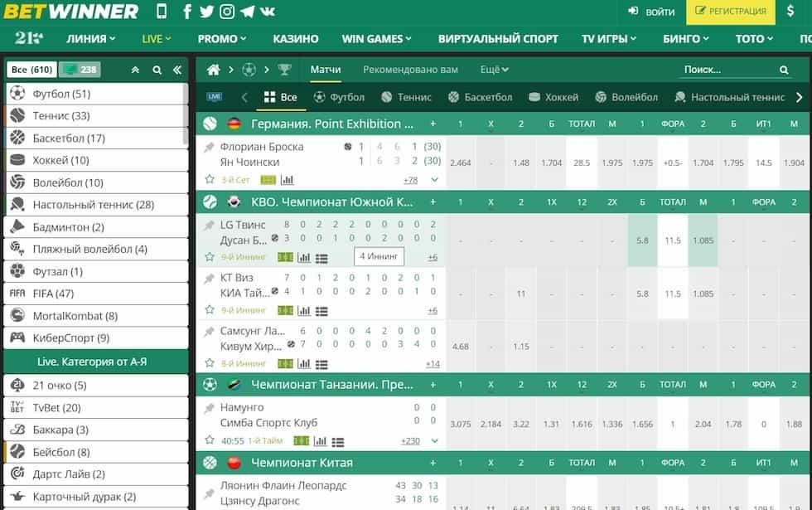Expand markets chevron for Намунго match
This screenshot has height=510, width=812.
[x=434, y=441]
